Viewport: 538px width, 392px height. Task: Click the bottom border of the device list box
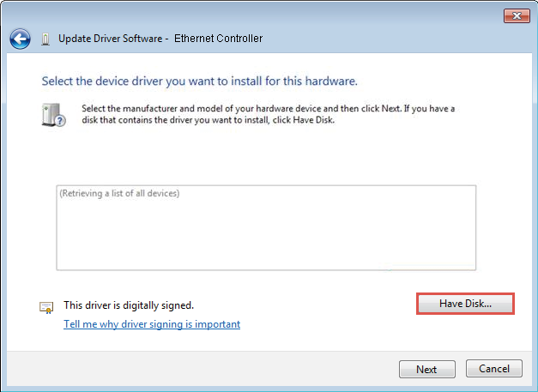coord(266,270)
